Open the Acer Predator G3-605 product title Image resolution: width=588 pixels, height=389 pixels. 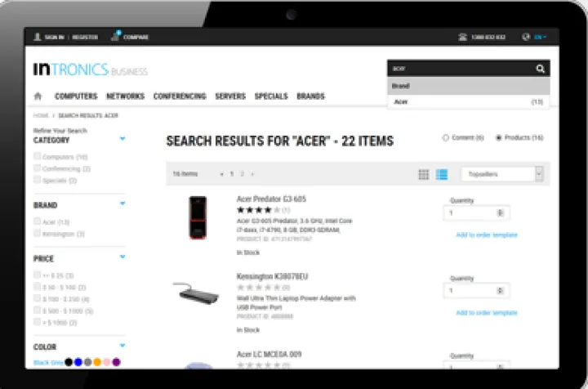271,199
